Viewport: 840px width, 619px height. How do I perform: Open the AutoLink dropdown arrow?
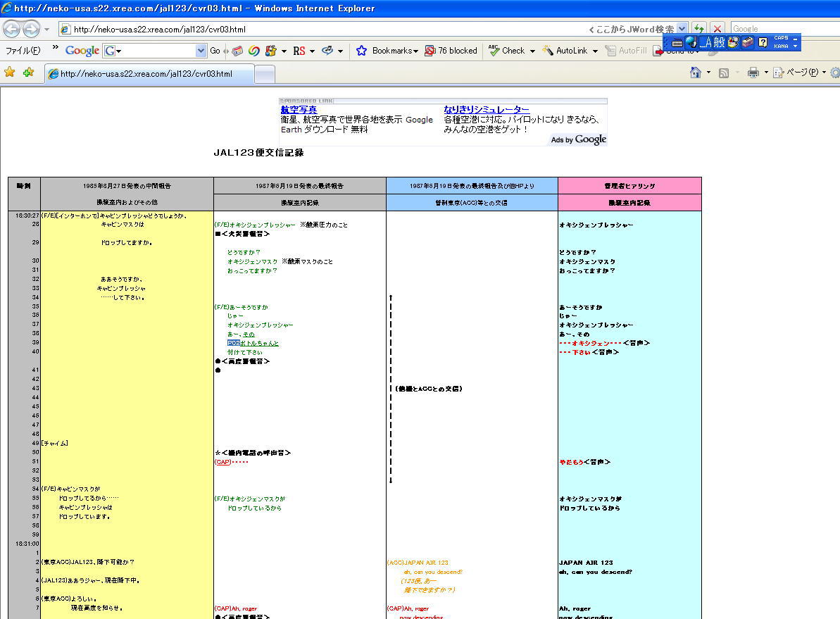(595, 51)
